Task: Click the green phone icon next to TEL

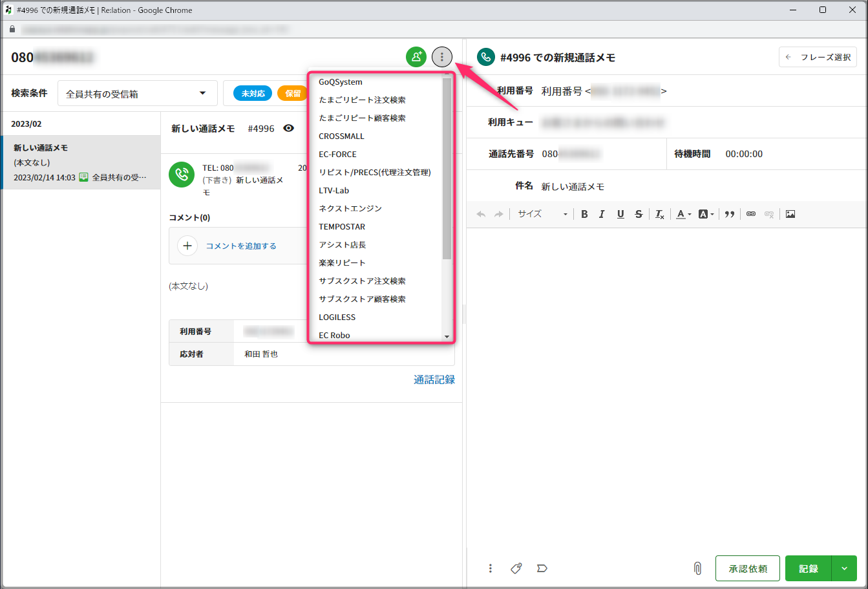Action: [182, 175]
